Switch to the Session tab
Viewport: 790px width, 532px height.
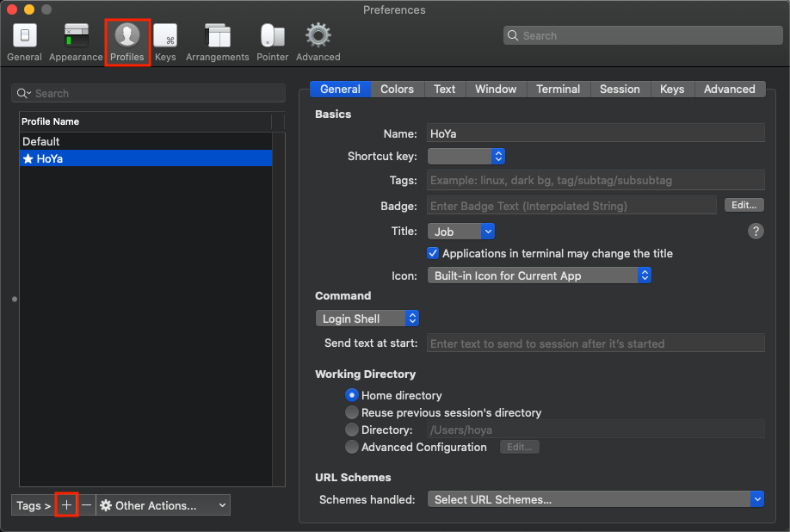pyautogui.click(x=620, y=90)
